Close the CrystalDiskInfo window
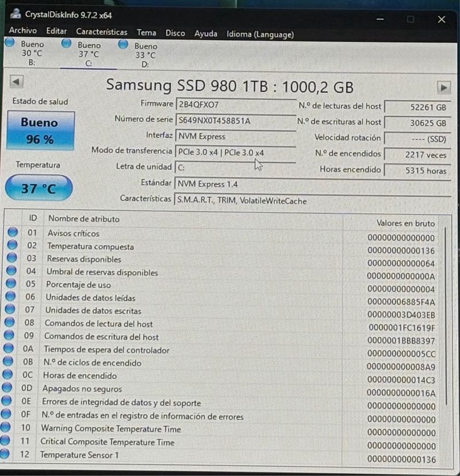This screenshot has height=476, width=460. [x=442, y=20]
